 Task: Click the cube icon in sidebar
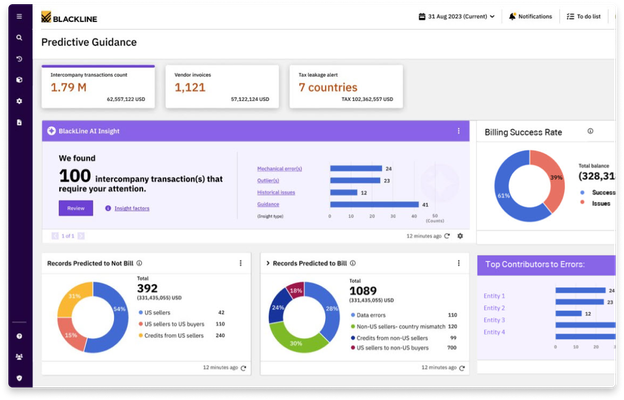click(x=19, y=80)
